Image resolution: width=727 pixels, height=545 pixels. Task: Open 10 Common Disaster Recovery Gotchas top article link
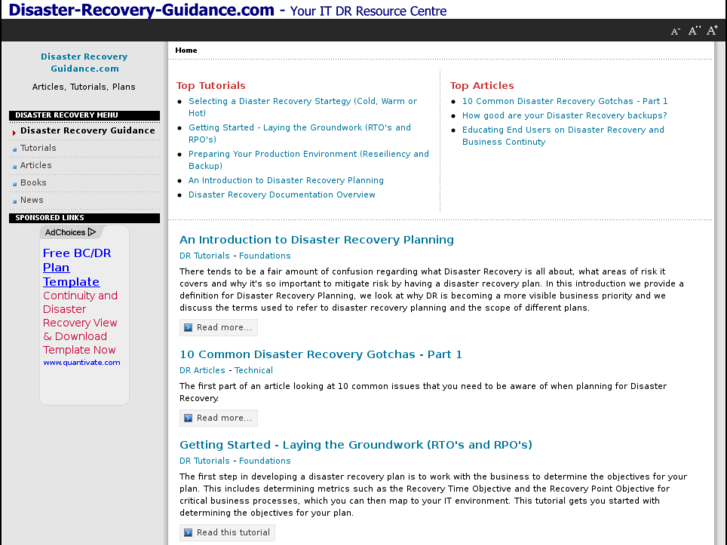(x=565, y=101)
